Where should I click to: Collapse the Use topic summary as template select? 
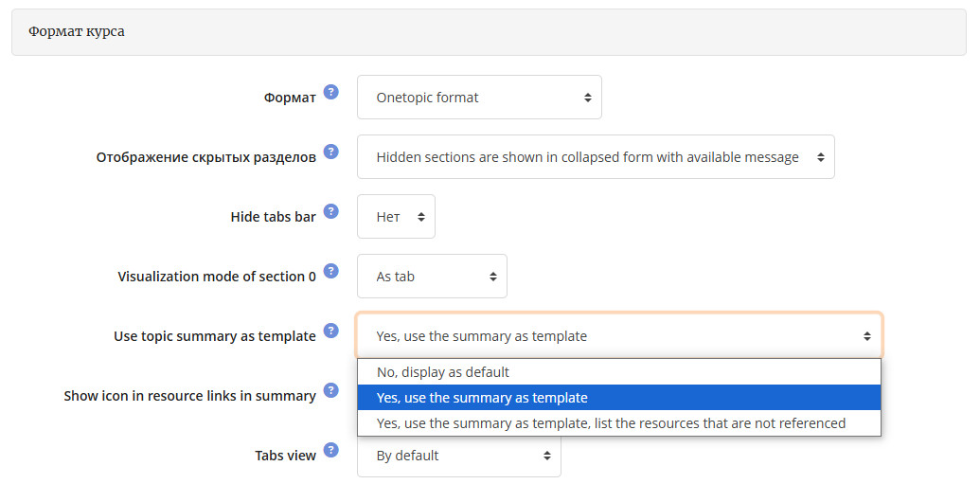point(619,336)
